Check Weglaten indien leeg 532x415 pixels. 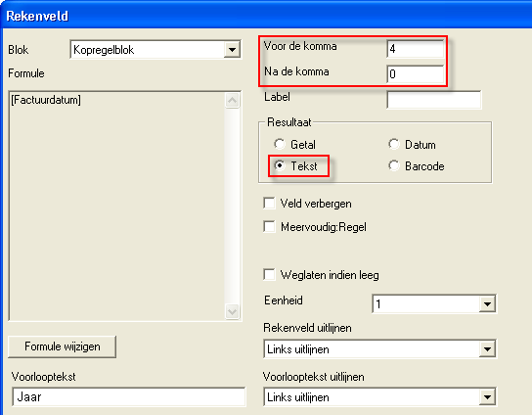click(269, 274)
